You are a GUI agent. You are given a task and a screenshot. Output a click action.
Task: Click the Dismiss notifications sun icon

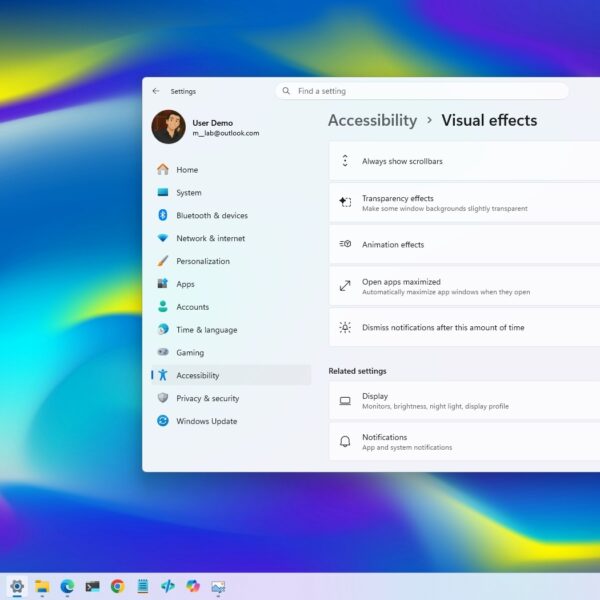[x=345, y=327]
